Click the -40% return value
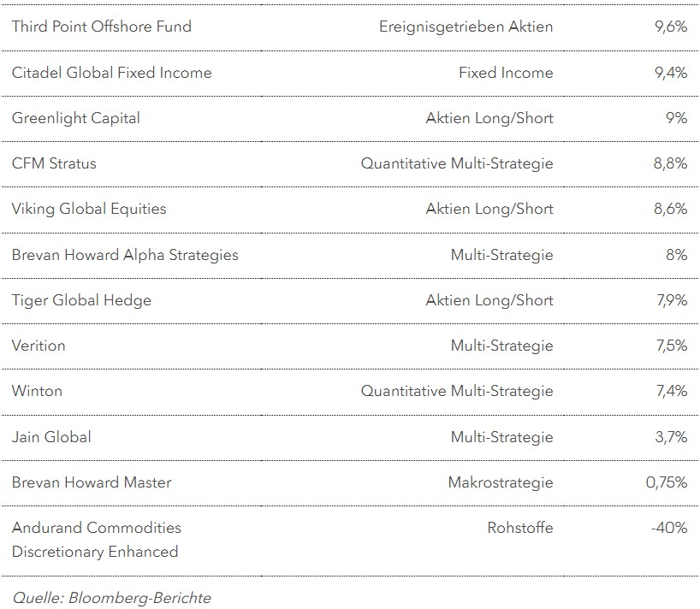Viewport: 700px width, 609px height. pos(669,528)
